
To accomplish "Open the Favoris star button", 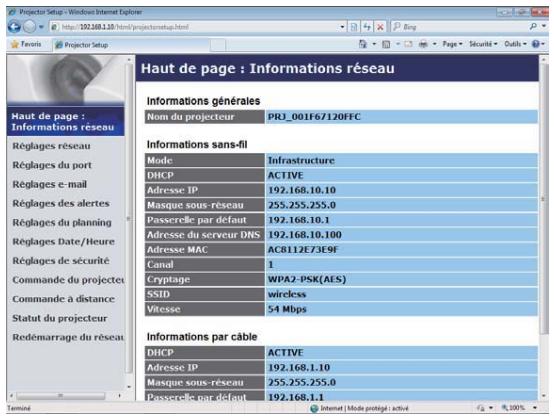I will [x=26, y=44].
